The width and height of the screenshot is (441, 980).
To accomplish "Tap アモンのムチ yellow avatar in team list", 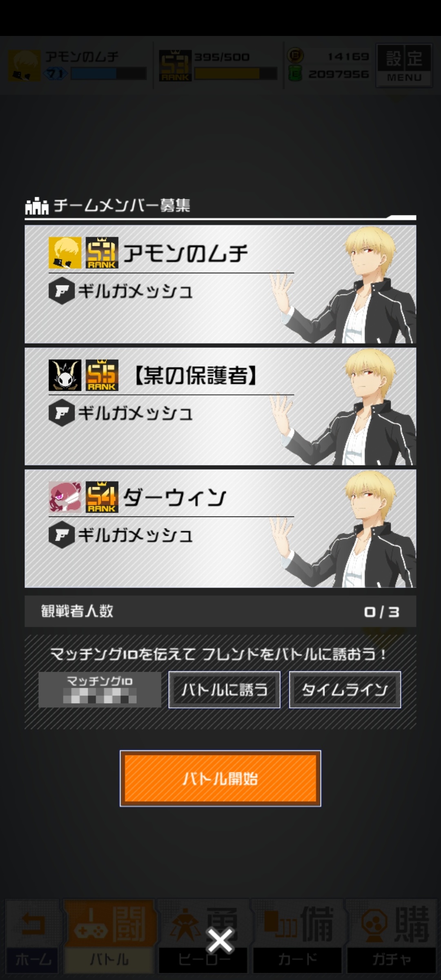I will pyautogui.click(x=65, y=253).
